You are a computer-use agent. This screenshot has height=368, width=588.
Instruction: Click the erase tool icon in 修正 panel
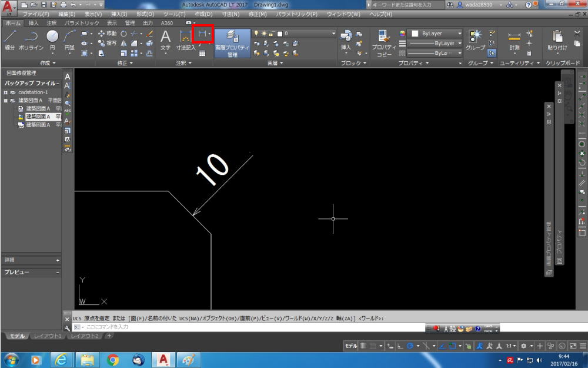tap(149, 34)
